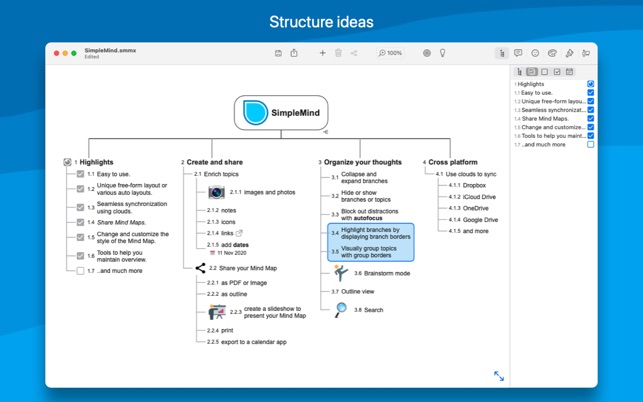The image size is (643, 402).
Task: Toggle checkbox of topic 1.1 in mind map
Action: pos(80,174)
